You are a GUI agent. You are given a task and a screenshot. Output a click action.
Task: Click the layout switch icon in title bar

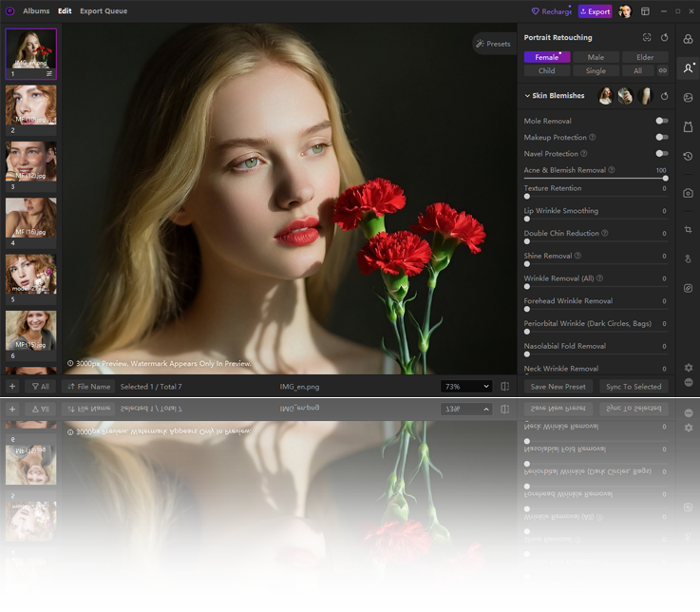[x=645, y=11]
